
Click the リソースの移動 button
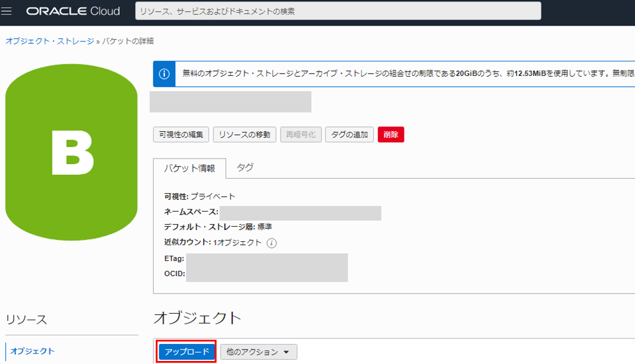tap(245, 135)
